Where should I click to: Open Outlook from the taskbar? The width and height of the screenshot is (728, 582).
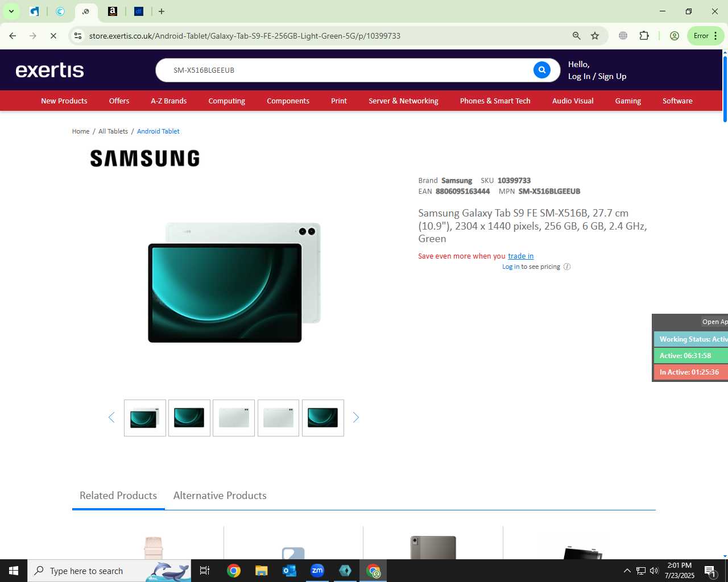click(289, 571)
